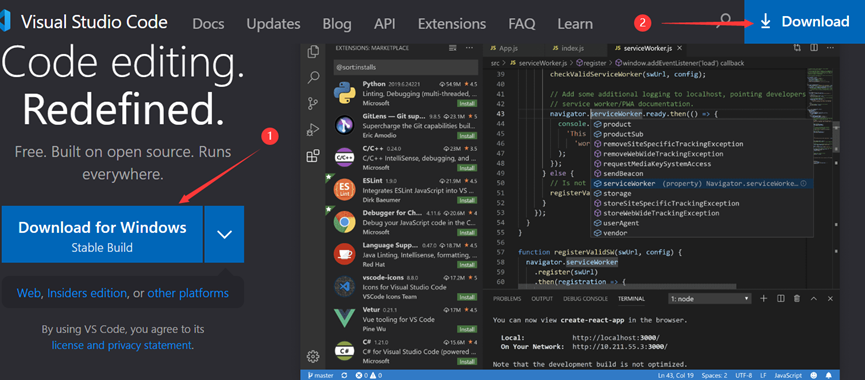Click the kill terminal trash icon
Image resolution: width=865 pixels, height=380 pixels.
click(x=797, y=298)
